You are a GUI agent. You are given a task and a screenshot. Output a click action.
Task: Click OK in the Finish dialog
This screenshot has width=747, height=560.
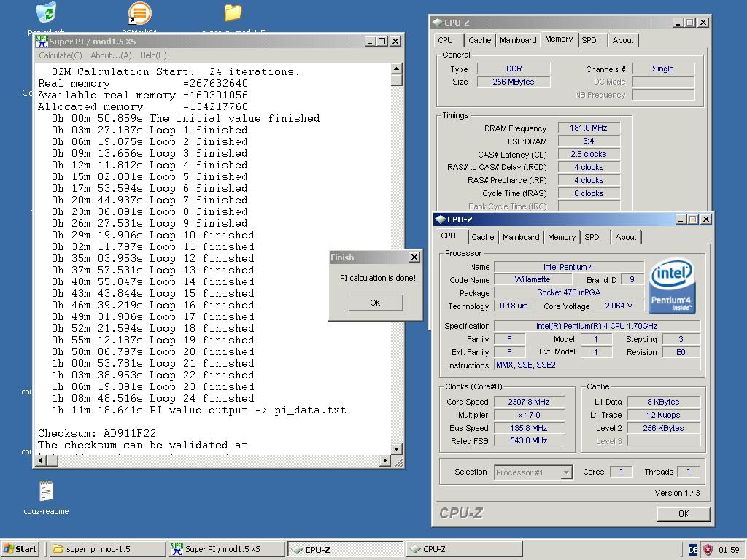coord(376,303)
